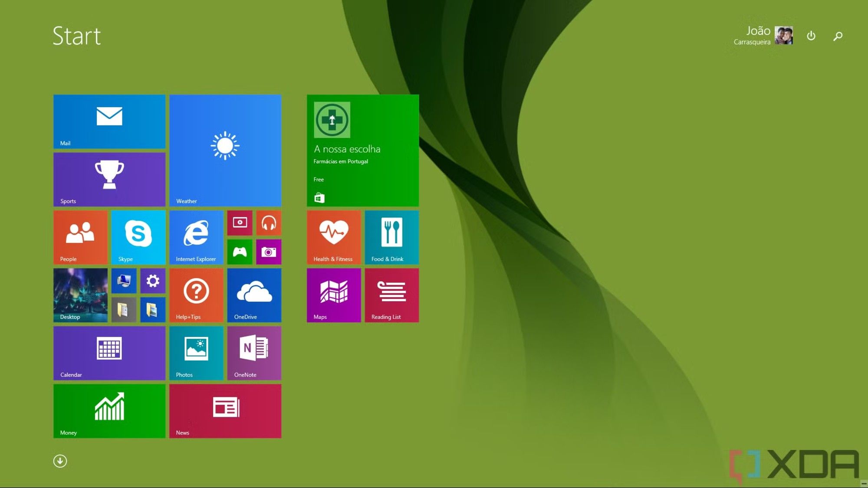
Task: Open the Desktop tile
Action: click(x=80, y=295)
